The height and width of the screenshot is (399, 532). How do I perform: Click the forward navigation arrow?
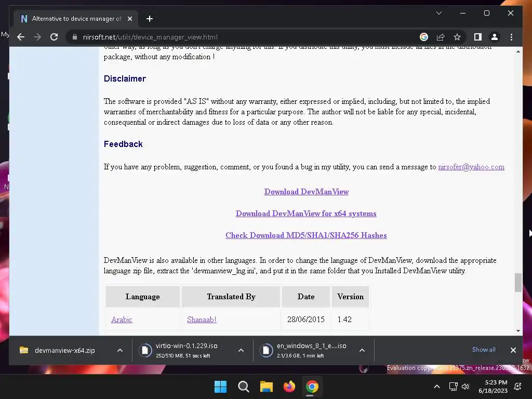tap(37, 37)
